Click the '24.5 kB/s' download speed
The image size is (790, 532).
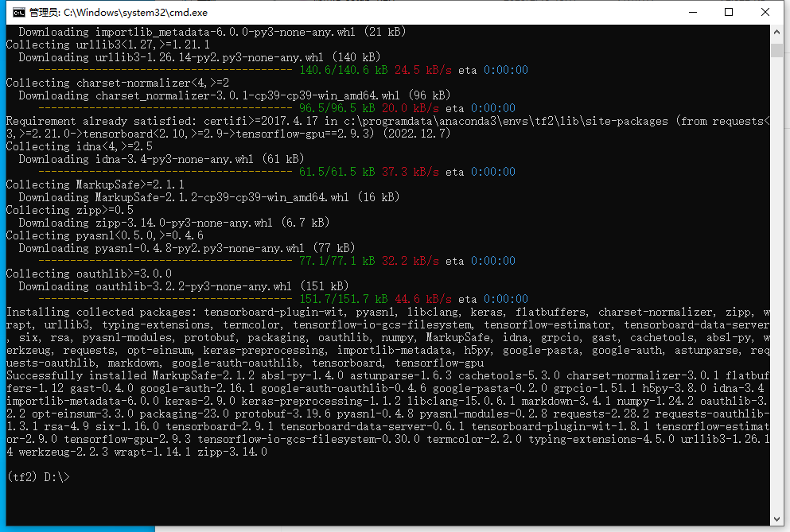(422, 70)
